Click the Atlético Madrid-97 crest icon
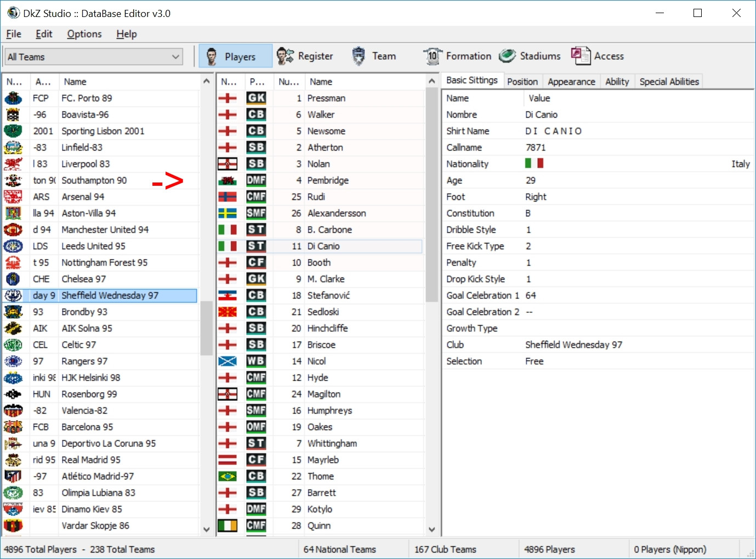756x559 pixels. pos(13,476)
